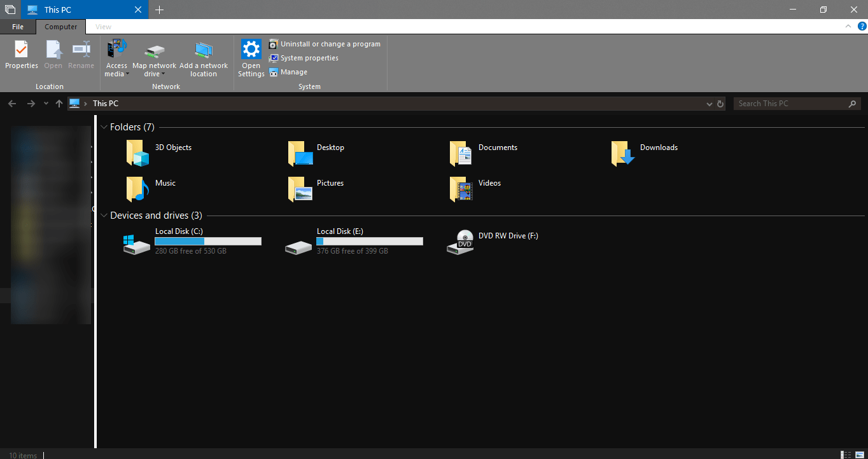This screenshot has width=868, height=459.
Task: Click the refresh button in the address bar
Action: pos(721,103)
